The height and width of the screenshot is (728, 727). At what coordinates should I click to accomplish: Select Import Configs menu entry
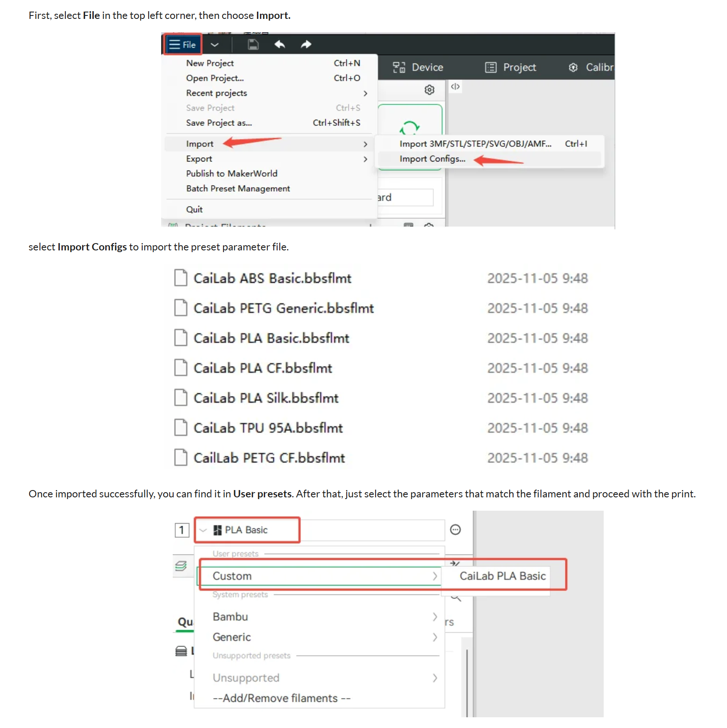pyautogui.click(x=432, y=159)
